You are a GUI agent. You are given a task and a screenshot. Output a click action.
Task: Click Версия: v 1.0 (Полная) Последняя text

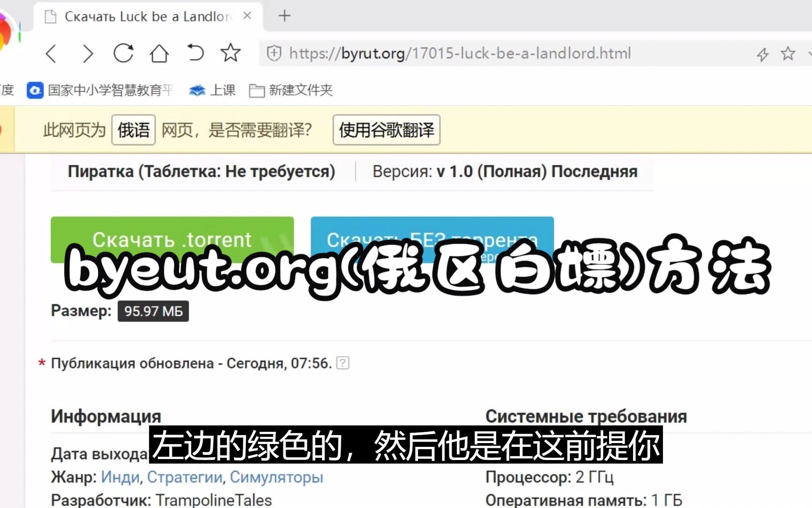505,172
